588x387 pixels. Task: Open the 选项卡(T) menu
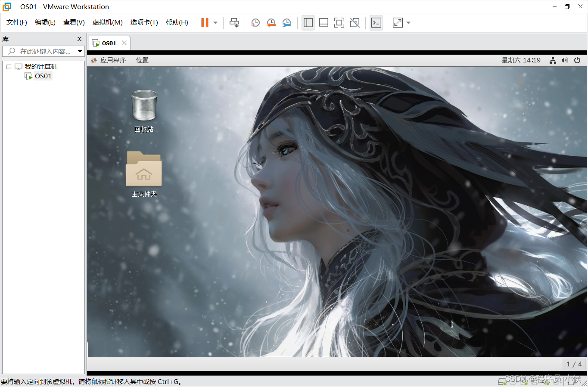click(x=144, y=22)
